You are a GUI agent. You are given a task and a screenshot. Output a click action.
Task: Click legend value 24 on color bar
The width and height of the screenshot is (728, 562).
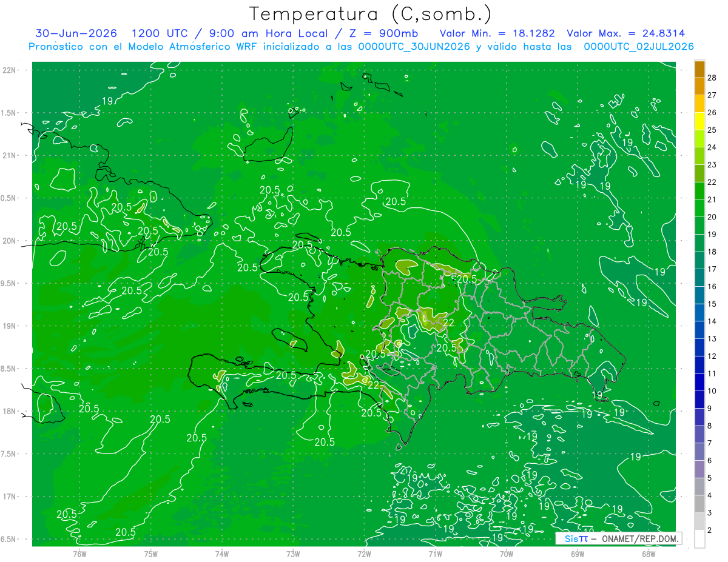click(712, 147)
